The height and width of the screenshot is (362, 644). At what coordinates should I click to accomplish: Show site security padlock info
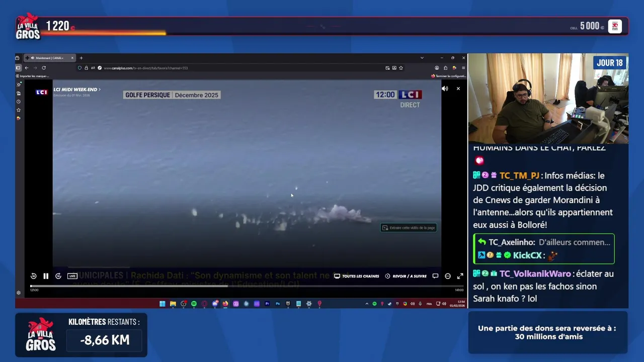click(86, 68)
